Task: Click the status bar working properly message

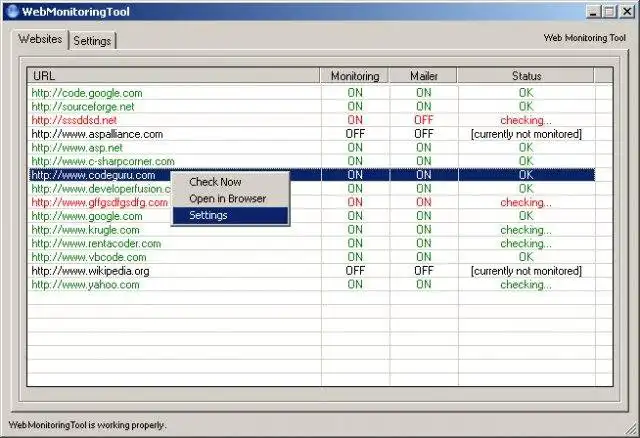Action: coord(87,425)
